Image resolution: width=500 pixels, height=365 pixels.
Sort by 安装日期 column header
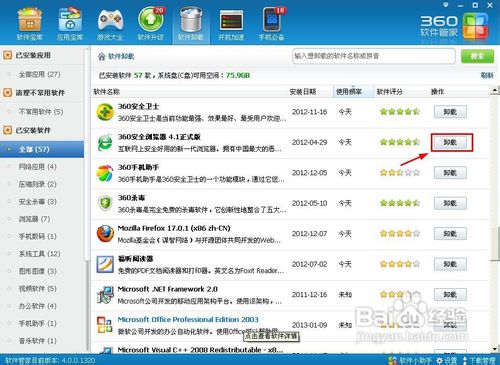303,92
